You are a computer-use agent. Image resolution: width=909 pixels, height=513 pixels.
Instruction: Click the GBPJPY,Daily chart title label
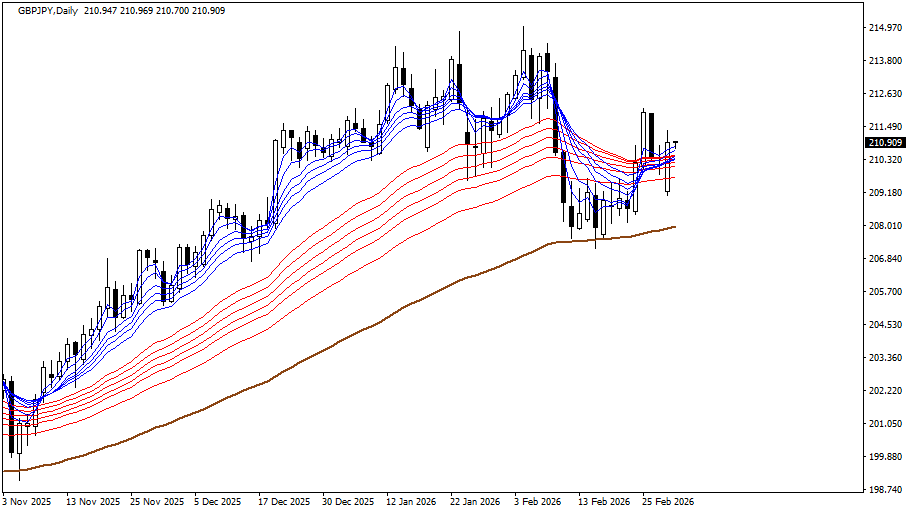pyautogui.click(x=48, y=10)
